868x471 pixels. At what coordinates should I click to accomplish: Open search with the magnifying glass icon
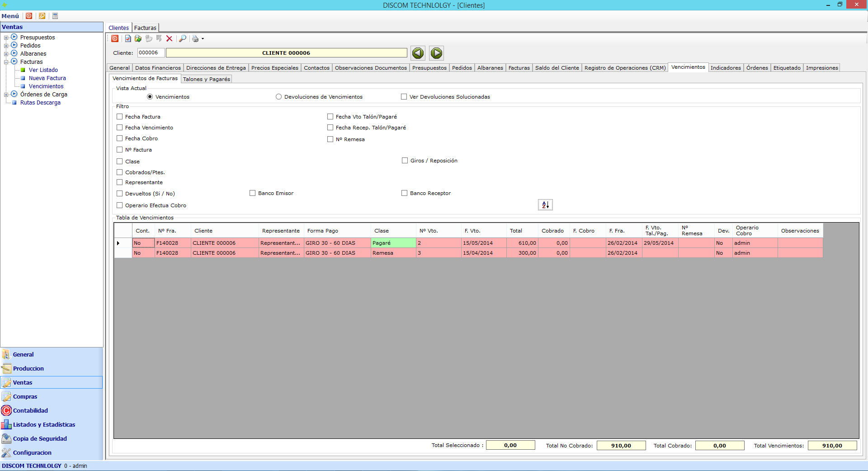(x=183, y=39)
